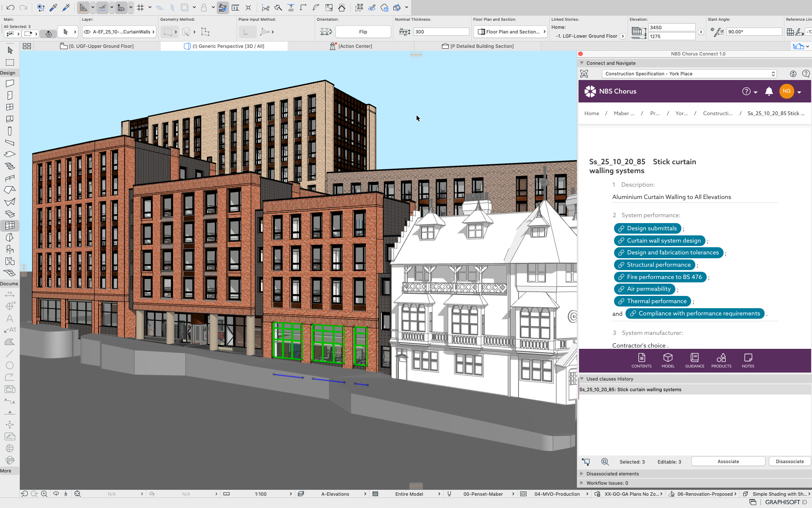The height and width of the screenshot is (508, 812).
Task: Click the Associate button in NBS Chorus
Action: [728, 461]
